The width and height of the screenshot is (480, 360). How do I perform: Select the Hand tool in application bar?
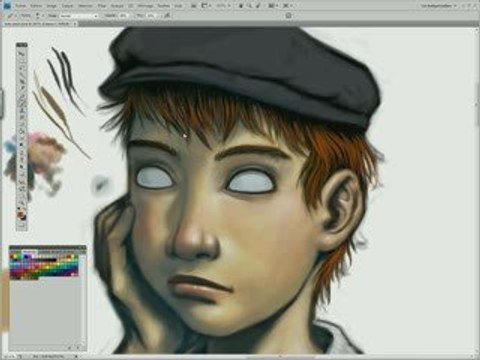tap(241, 6)
